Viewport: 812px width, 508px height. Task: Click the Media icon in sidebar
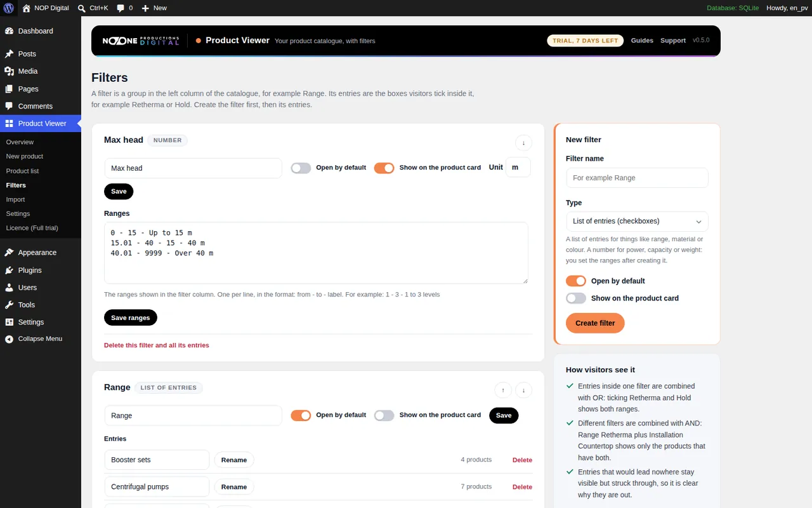click(9, 71)
